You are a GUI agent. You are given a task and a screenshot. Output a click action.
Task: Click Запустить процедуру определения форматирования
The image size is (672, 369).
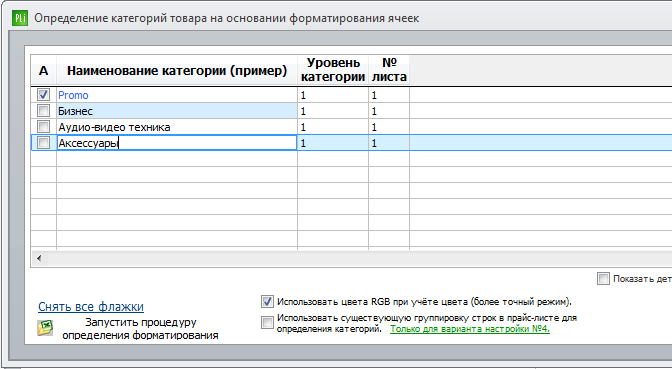(140, 329)
